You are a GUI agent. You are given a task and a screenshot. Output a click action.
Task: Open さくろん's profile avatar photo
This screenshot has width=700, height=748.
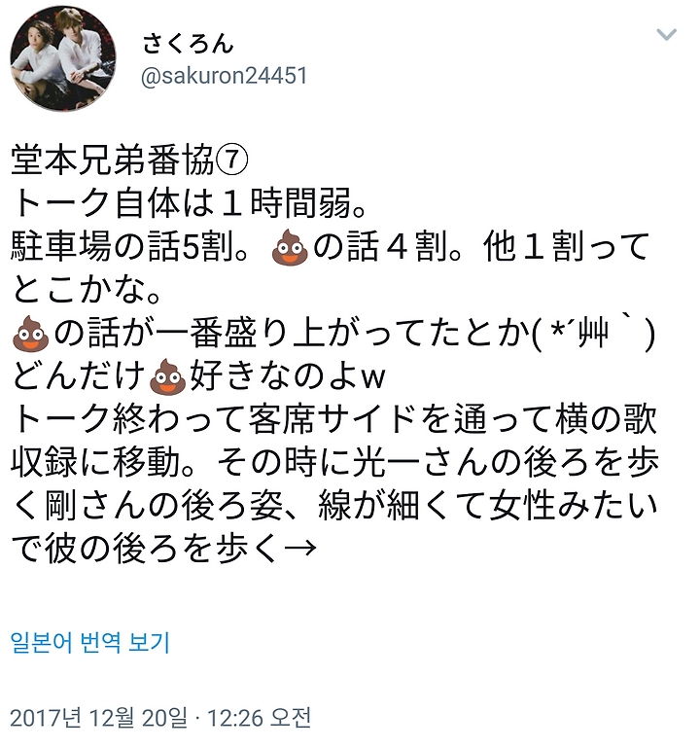click(x=63, y=58)
